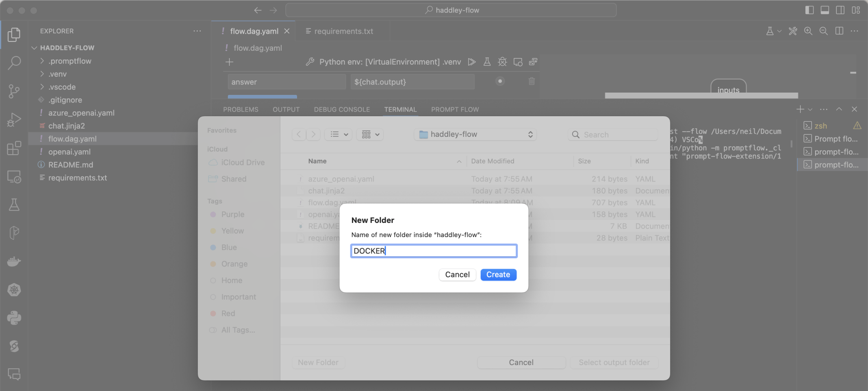This screenshot has height=391, width=868.
Task: Expand the .promptflow folder
Action: (x=70, y=61)
